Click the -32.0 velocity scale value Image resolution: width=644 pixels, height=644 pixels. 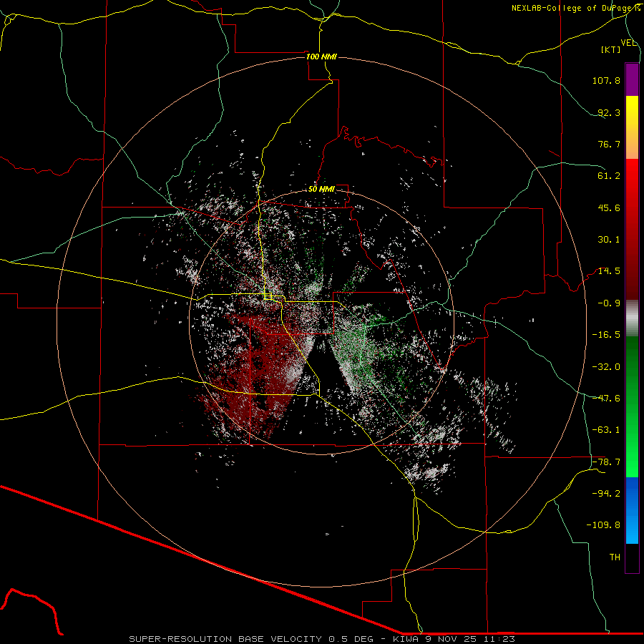[606, 367]
